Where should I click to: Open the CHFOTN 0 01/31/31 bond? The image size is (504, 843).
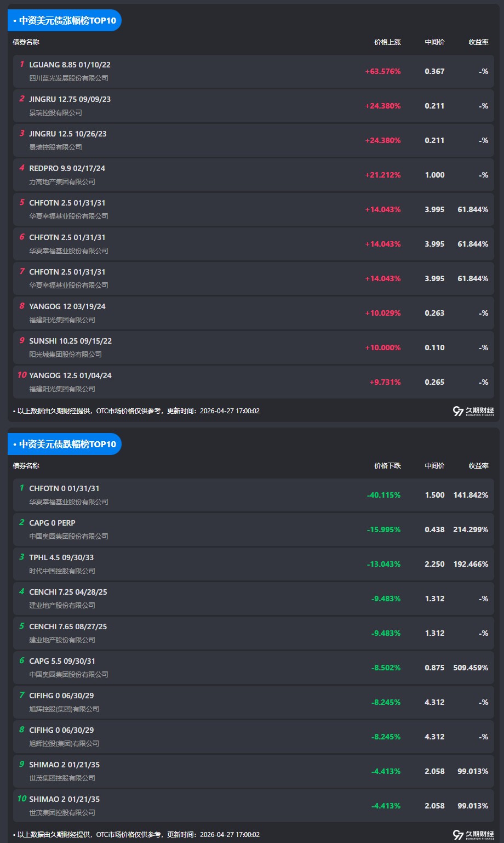point(64,488)
